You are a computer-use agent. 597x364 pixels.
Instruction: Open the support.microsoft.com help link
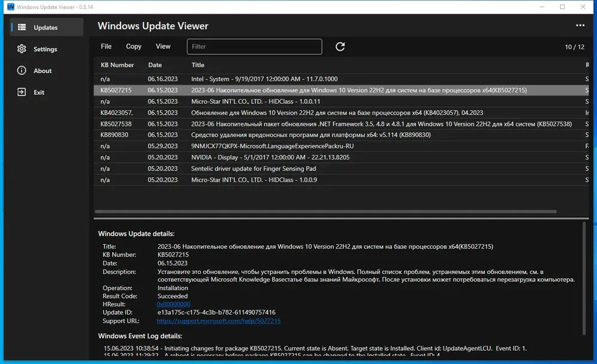coord(219,321)
